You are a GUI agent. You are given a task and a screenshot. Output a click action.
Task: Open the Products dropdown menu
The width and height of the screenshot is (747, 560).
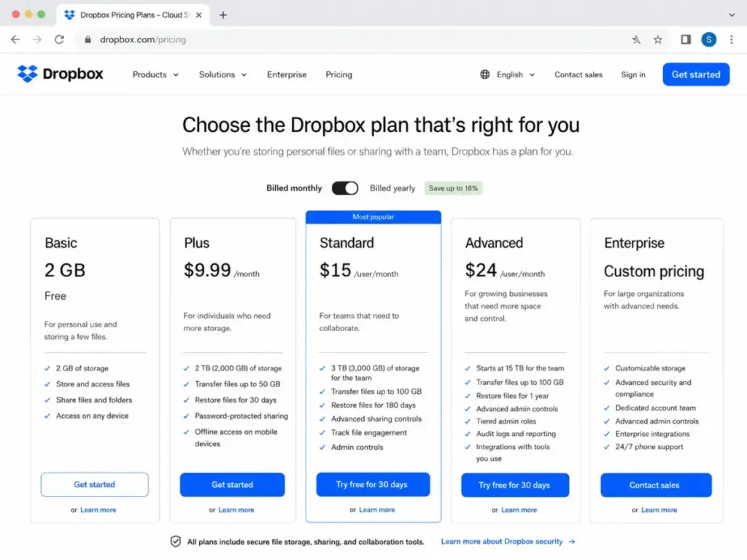[x=156, y=74]
